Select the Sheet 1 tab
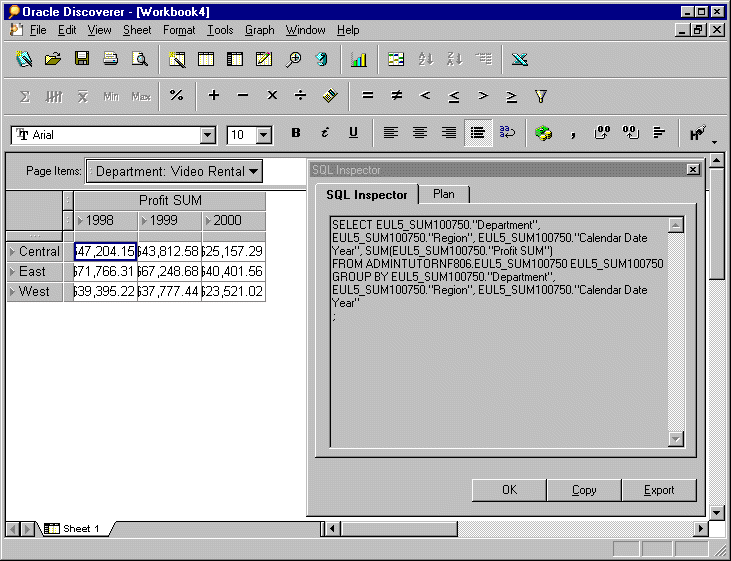Image resolution: width=731 pixels, height=561 pixels. pyautogui.click(x=76, y=529)
